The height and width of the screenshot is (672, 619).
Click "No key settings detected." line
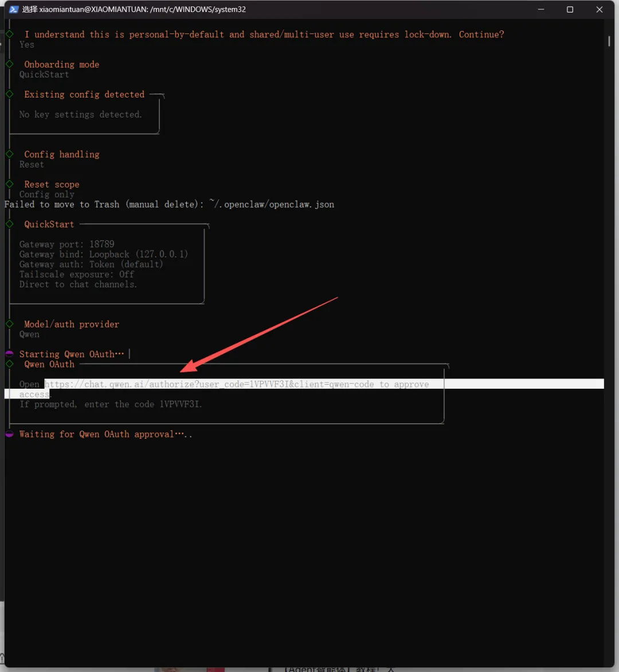tap(81, 115)
